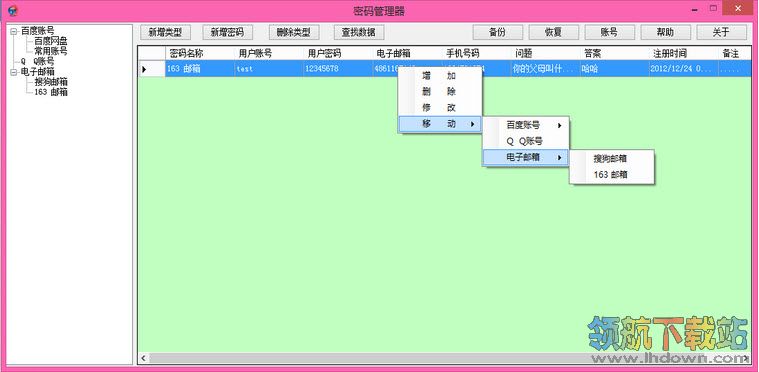
Task: Choose 增 加 in the context menu
Action: point(440,75)
